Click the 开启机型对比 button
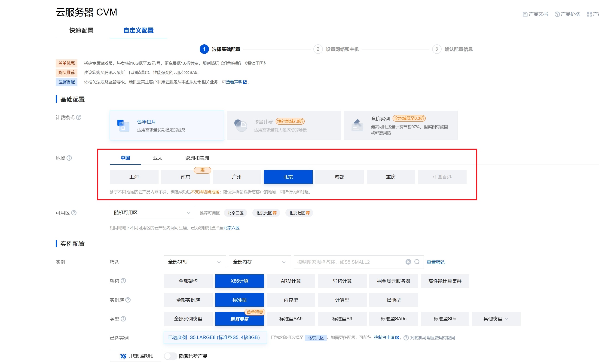Screen dimensions: 599x364 point(135,356)
